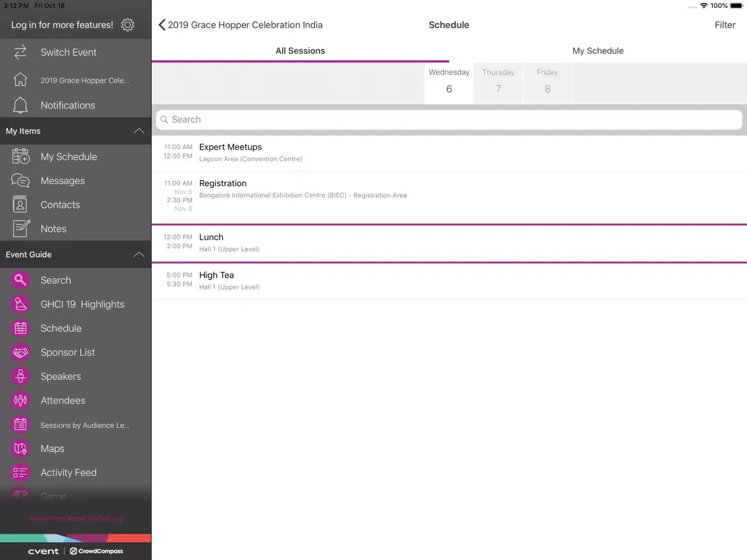Screen dimensions: 747x560
Task: Click the session Search input field
Action: pos(448,120)
